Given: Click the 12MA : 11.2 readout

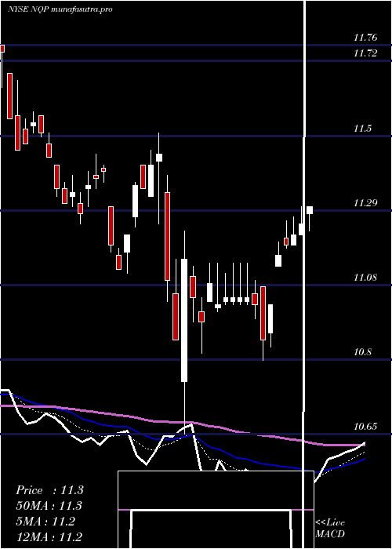Looking at the screenshot, I should tap(49, 537).
